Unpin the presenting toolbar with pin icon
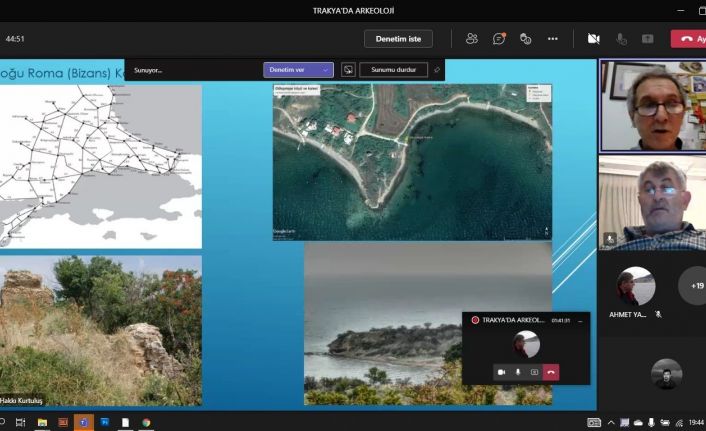Image resolution: width=706 pixels, height=431 pixels. (437, 70)
